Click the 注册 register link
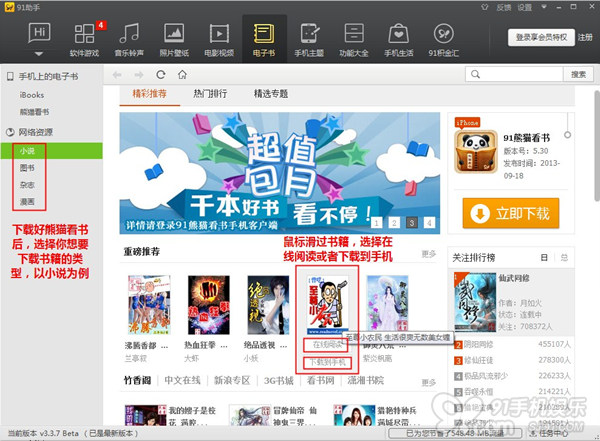The image size is (600, 441). [585, 38]
